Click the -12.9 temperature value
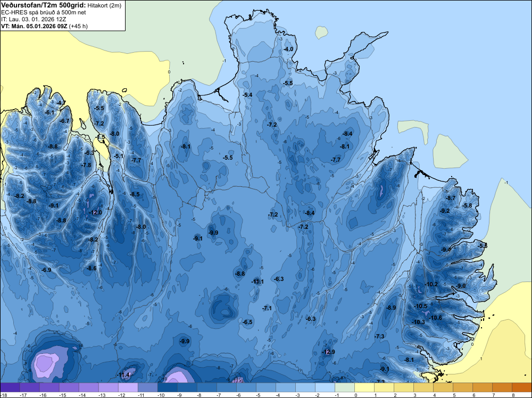The height and width of the screenshot is (398, 532). [x=328, y=352]
